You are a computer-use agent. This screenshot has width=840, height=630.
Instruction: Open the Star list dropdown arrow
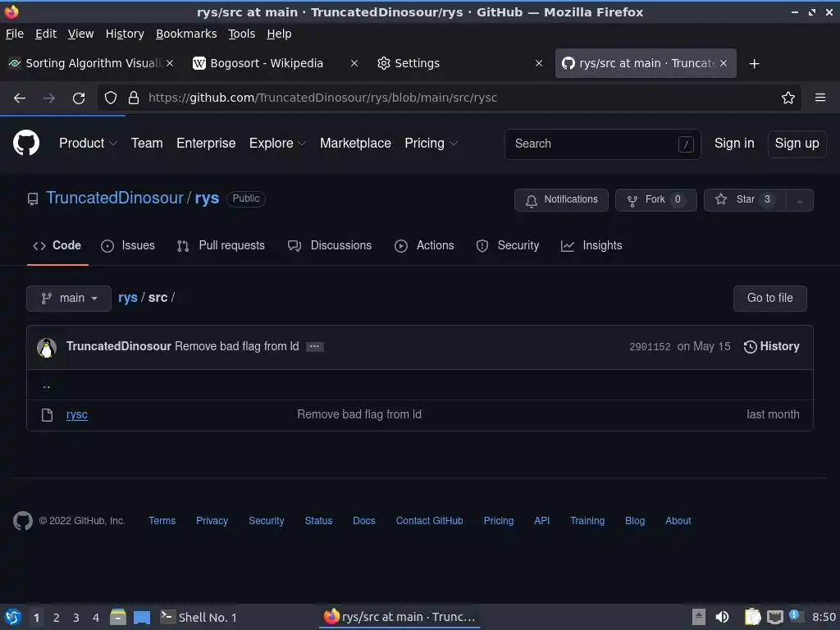coord(799,200)
